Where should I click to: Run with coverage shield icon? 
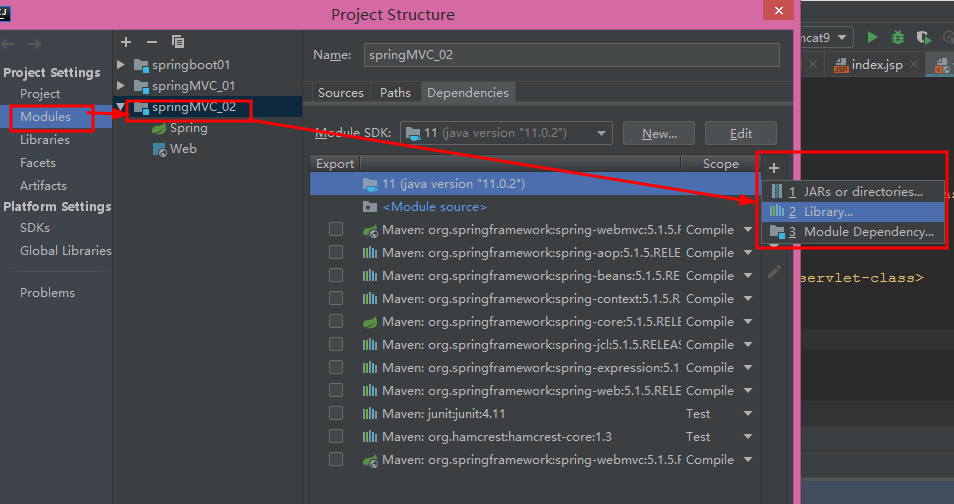click(x=924, y=37)
